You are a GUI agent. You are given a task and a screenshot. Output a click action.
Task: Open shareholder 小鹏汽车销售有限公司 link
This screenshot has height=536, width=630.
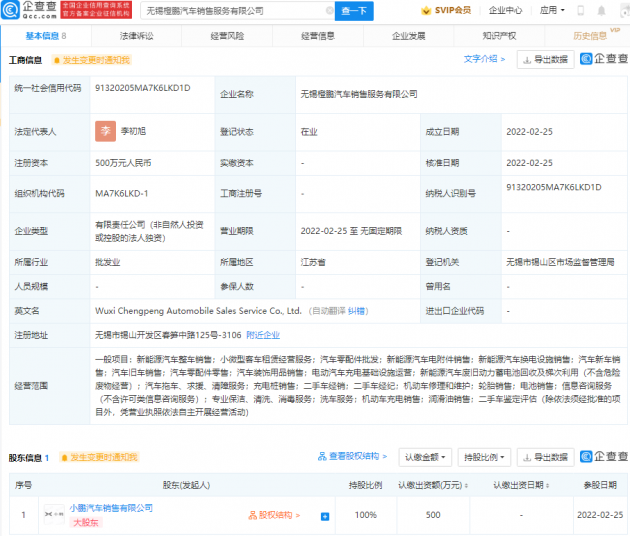coord(111,508)
